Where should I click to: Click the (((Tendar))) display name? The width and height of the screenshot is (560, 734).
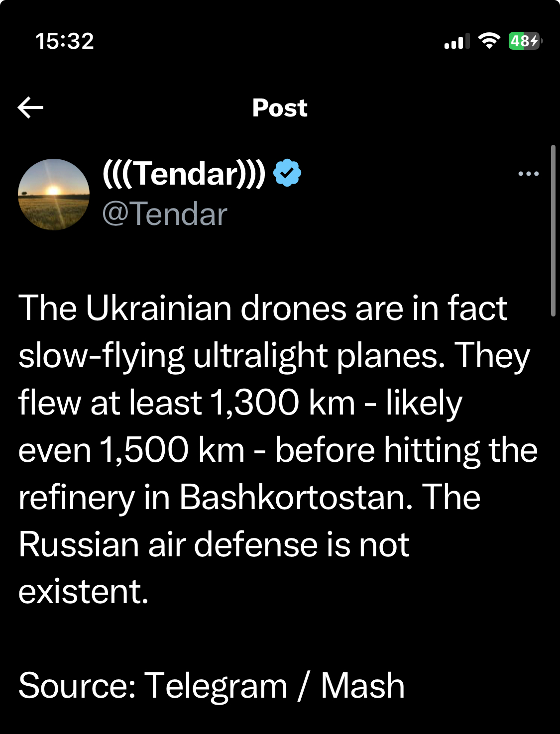tap(184, 174)
